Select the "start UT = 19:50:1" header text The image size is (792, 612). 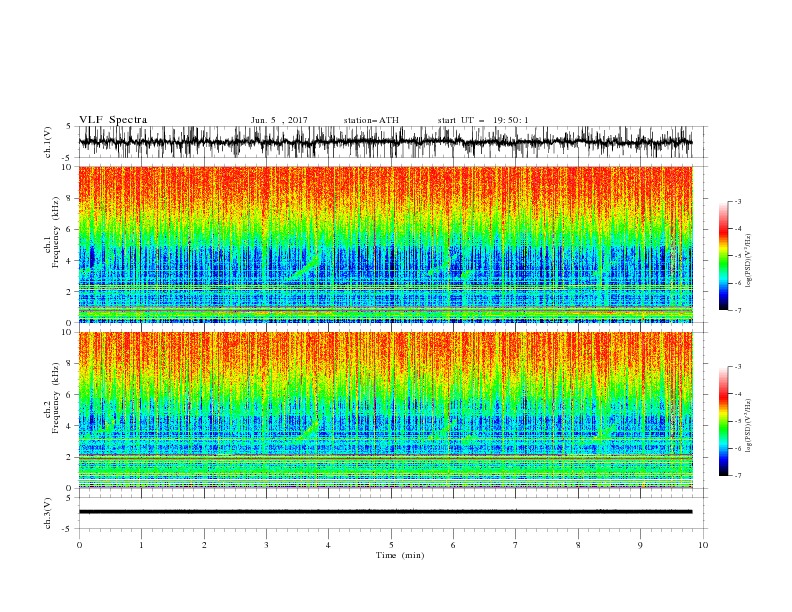click(483, 120)
